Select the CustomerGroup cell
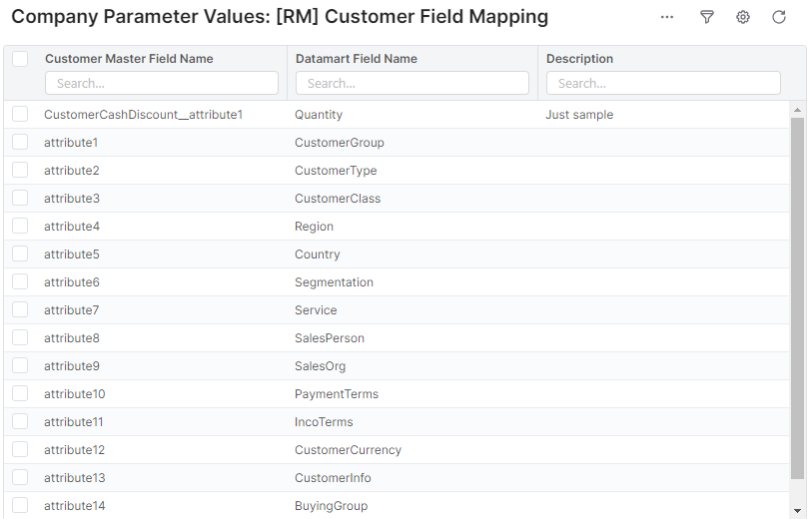Image resolution: width=812 pixels, height=519 pixels. click(x=340, y=143)
